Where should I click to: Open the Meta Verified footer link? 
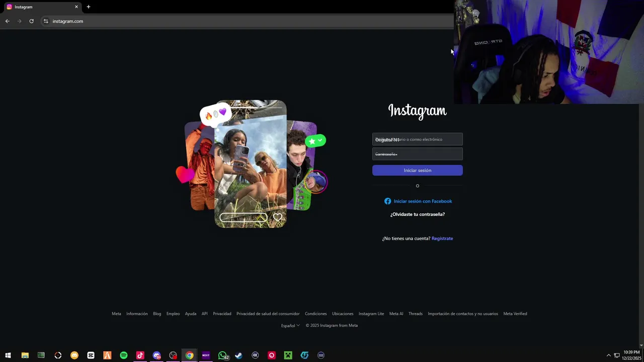pos(515,314)
